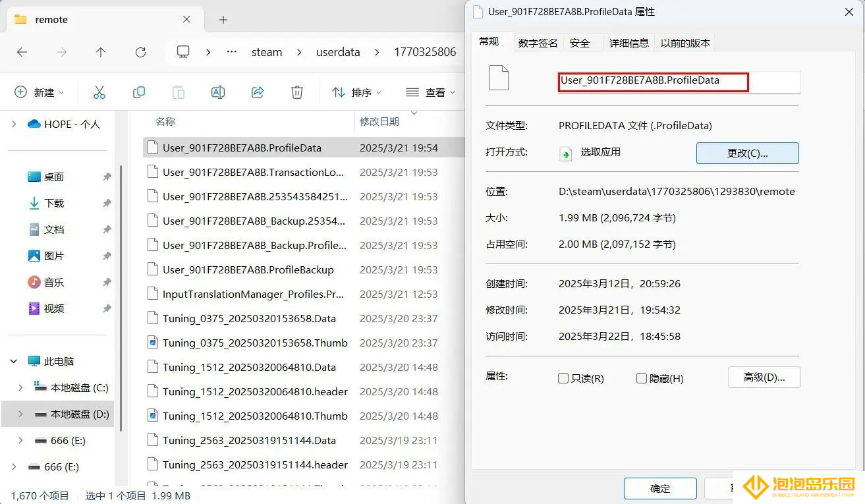Image resolution: width=865 pixels, height=504 pixels.
Task: Click the pin next to 桌面
Action: [107, 177]
